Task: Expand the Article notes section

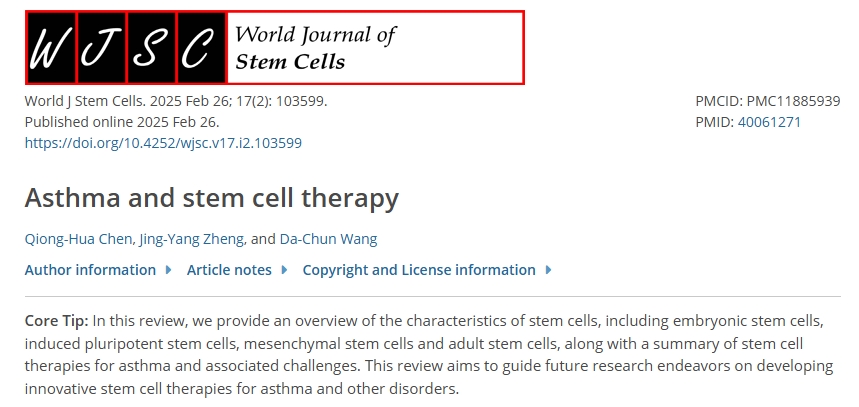Action: click(x=229, y=270)
